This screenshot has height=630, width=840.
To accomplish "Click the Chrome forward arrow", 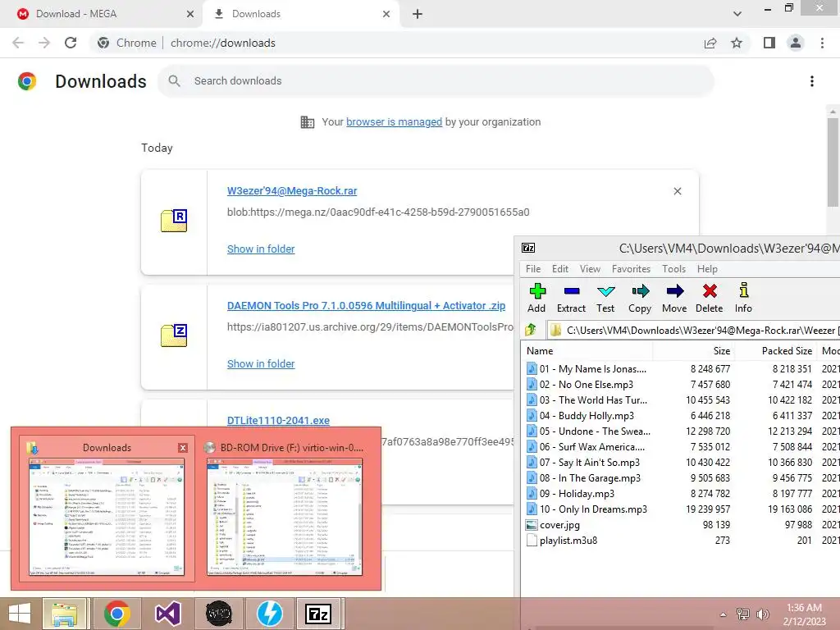I will 44,43.
